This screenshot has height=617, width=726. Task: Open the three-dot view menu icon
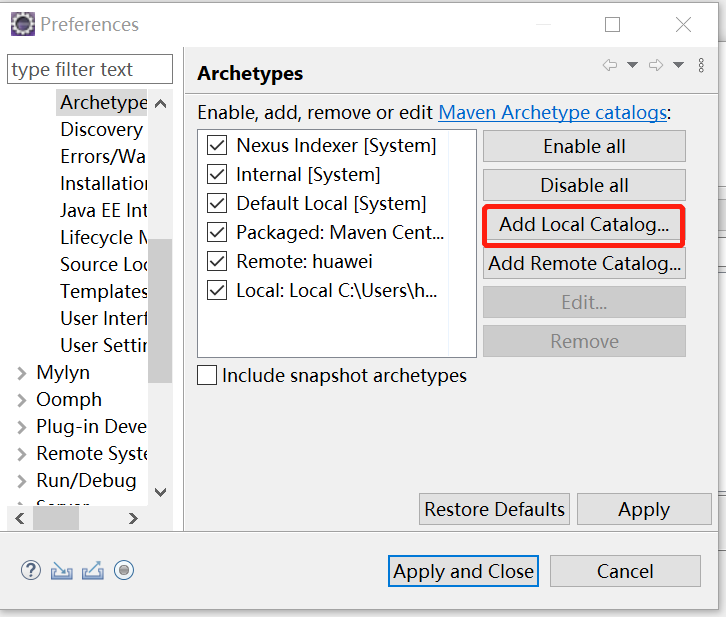pos(701,65)
